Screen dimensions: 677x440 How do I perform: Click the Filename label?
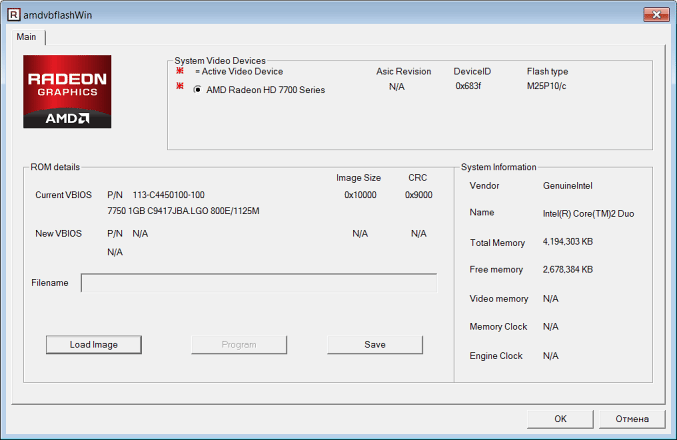pyautogui.click(x=50, y=283)
